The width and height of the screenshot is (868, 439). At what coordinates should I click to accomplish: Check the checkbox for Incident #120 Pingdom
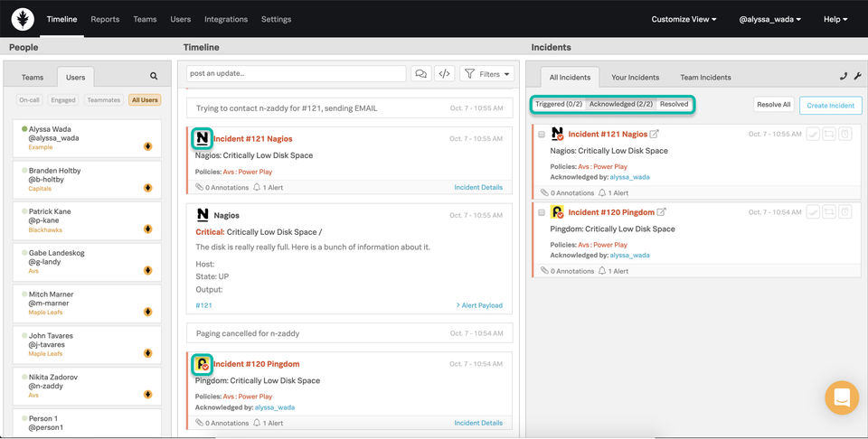point(542,212)
